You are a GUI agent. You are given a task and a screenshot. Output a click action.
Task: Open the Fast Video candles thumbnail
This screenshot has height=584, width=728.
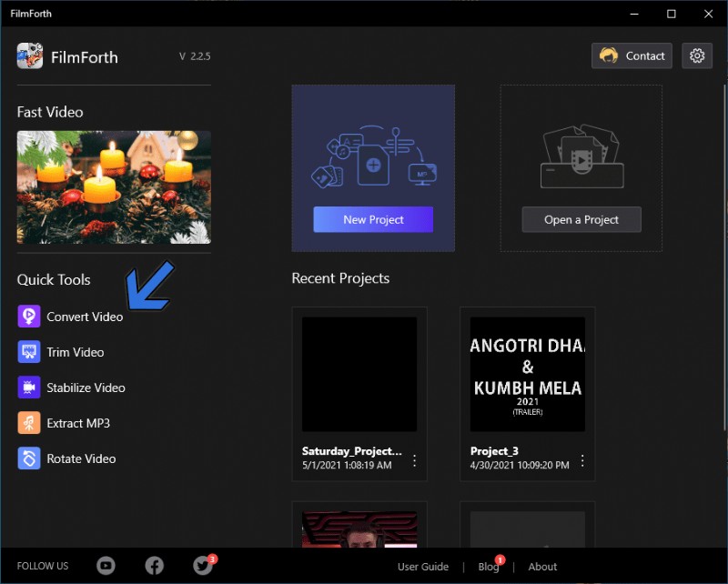pos(113,187)
